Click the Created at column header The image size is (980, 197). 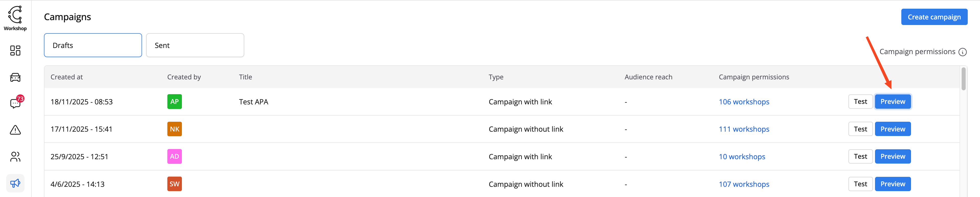pyautogui.click(x=67, y=77)
